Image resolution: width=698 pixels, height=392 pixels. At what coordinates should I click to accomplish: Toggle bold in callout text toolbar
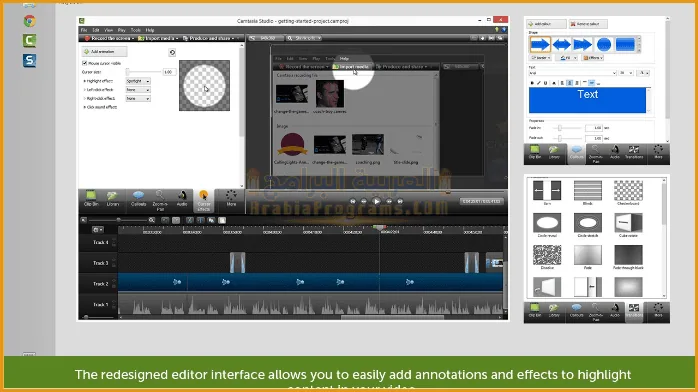pyautogui.click(x=532, y=83)
